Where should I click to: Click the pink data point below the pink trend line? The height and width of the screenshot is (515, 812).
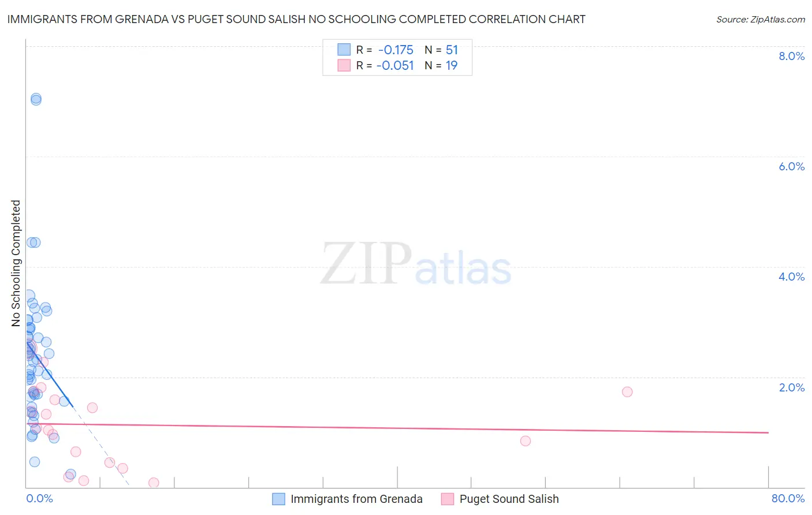pyautogui.click(x=525, y=441)
